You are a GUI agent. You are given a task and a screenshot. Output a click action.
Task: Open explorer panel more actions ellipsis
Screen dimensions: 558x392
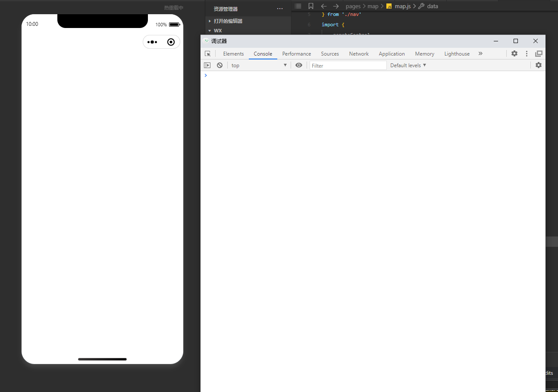(280, 9)
